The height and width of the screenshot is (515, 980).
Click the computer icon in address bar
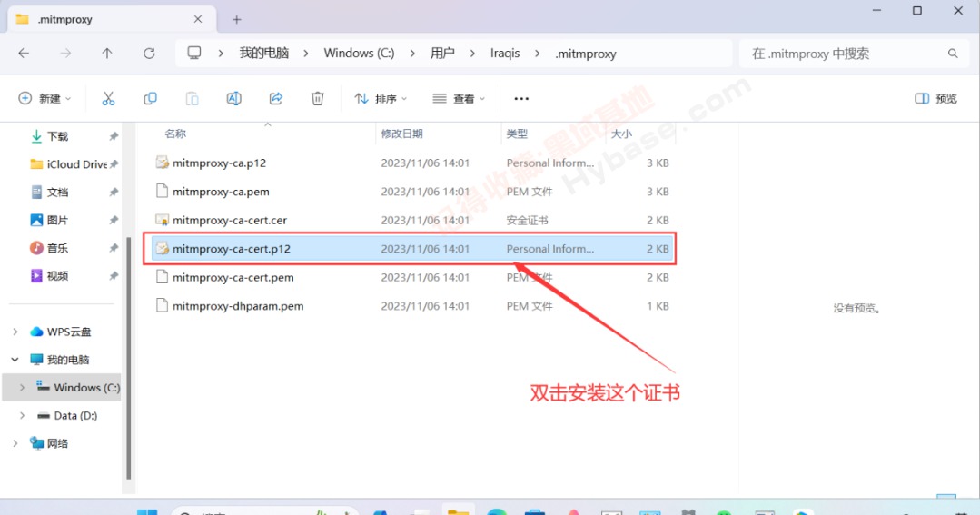194,53
